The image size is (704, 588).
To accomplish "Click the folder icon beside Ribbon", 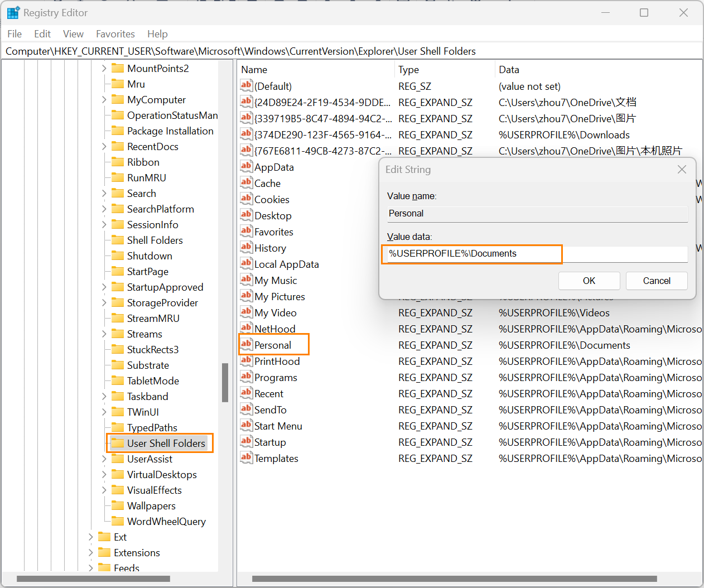I will click(x=118, y=162).
